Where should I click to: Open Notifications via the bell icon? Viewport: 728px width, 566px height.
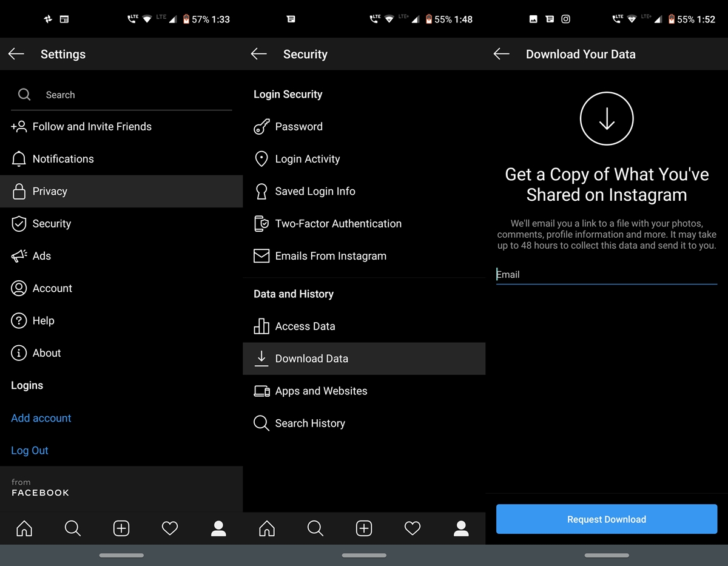pyautogui.click(x=19, y=159)
